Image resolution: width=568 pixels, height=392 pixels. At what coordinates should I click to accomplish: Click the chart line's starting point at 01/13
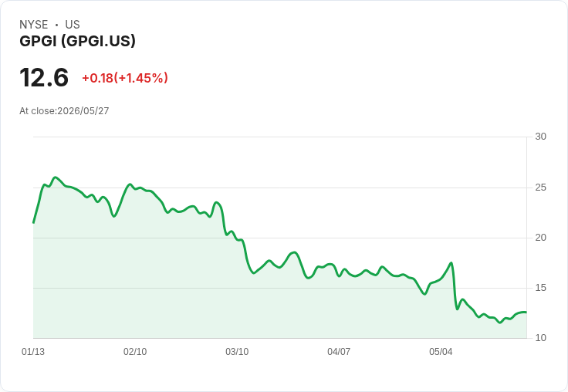coord(34,222)
